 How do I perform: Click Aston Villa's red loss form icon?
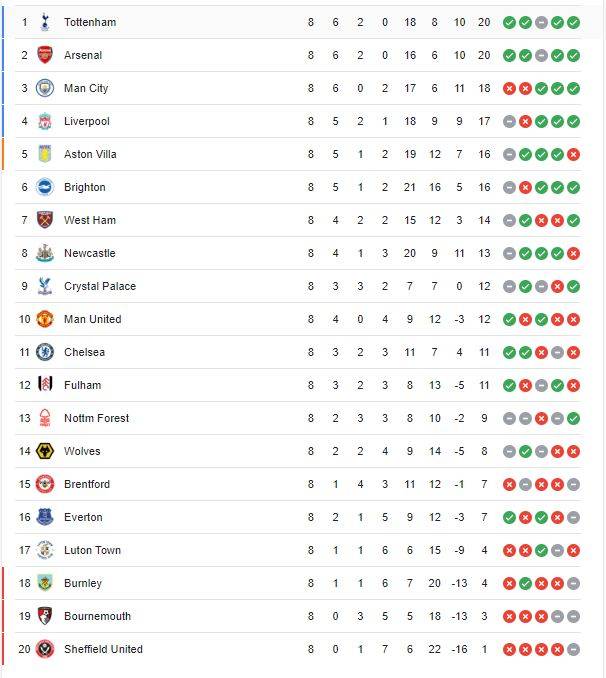tap(573, 154)
